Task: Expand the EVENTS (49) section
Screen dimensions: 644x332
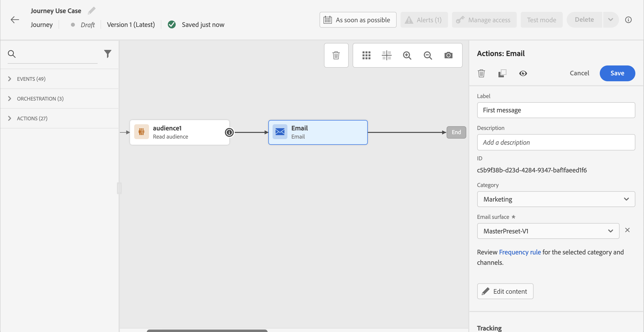Action: pyautogui.click(x=31, y=79)
